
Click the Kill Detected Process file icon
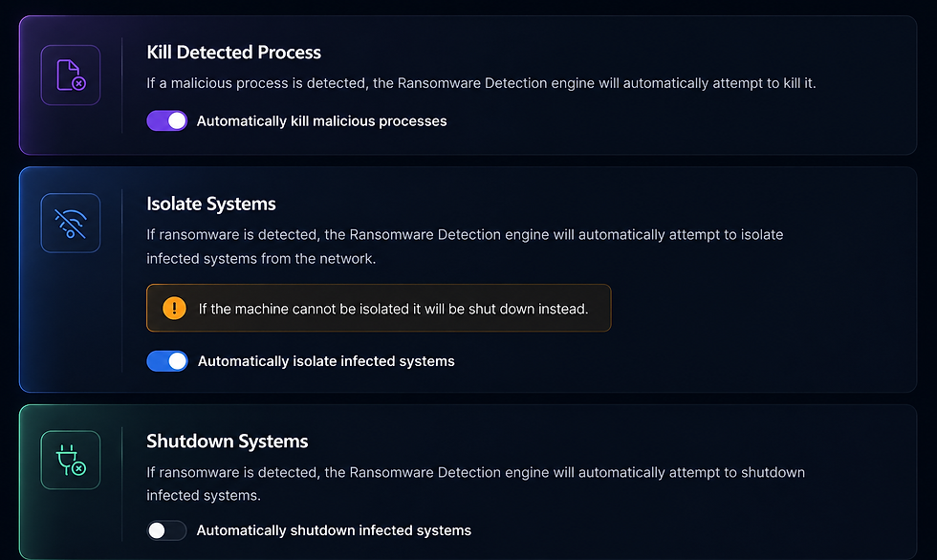tap(71, 75)
